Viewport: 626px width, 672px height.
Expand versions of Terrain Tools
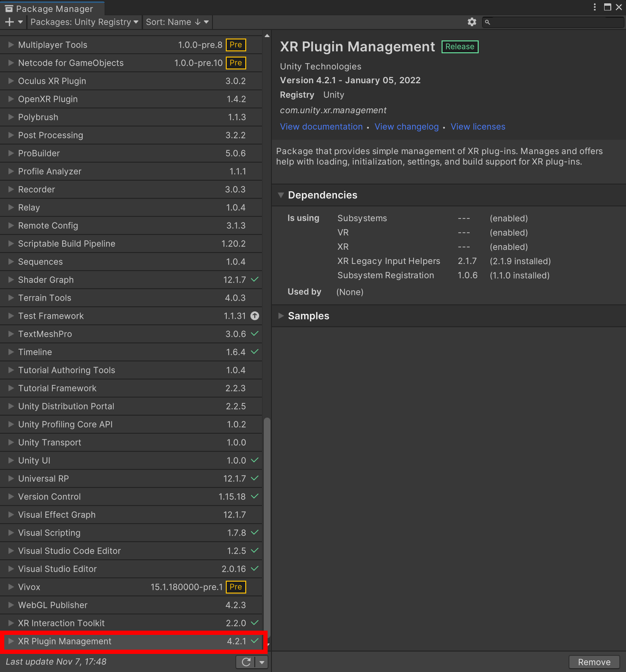(11, 298)
